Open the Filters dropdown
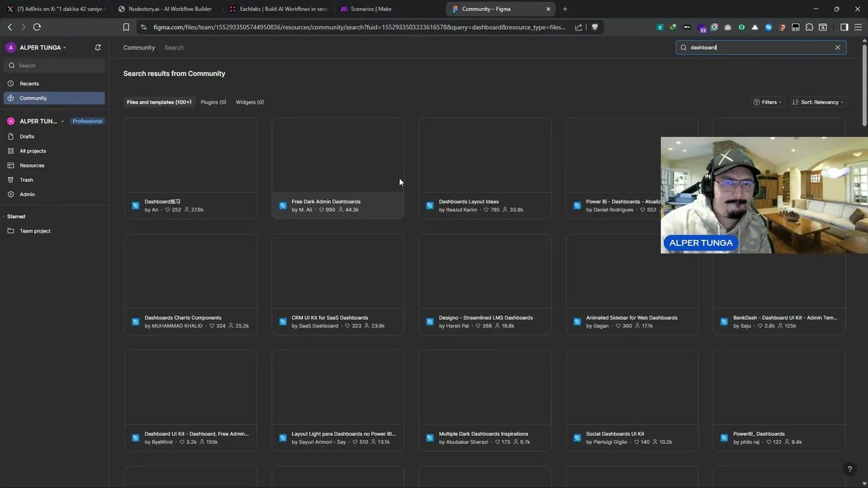 [x=768, y=102]
